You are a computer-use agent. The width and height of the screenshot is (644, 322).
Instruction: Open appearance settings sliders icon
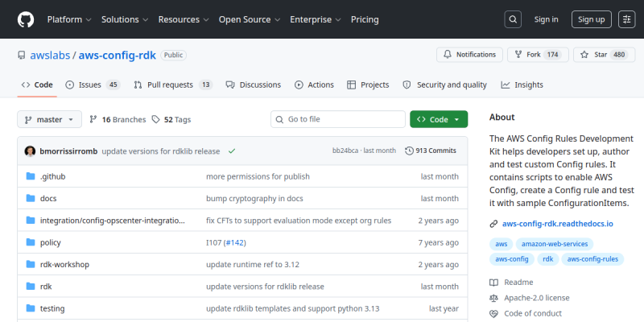(627, 19)
